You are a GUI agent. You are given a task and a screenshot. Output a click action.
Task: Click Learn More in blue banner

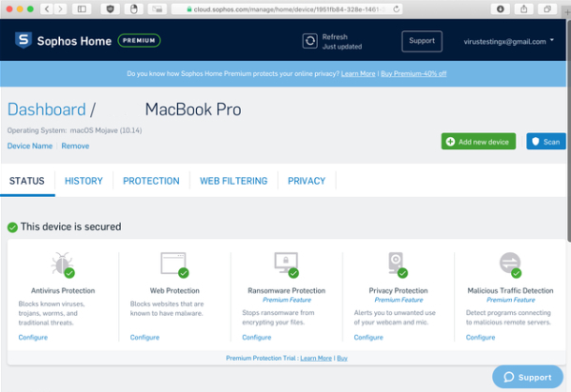[x=358, y=73]
